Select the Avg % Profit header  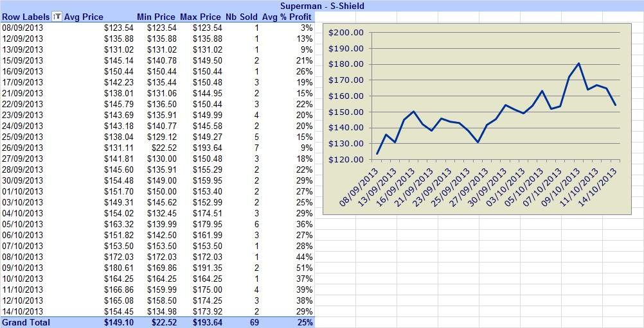(x=287, y=17)
